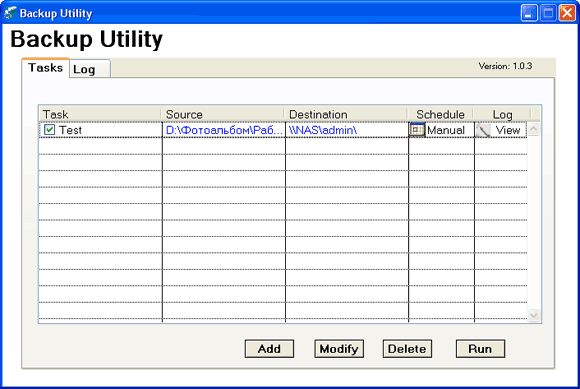This screenshot has height=389, width=580.
Task: Click the Modify button
Action: [x=339, y=349]
